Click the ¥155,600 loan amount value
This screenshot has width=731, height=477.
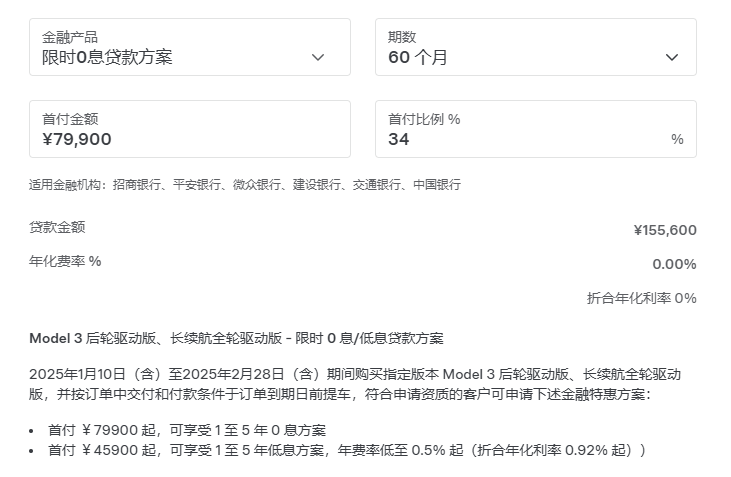(x=665, y=230)
